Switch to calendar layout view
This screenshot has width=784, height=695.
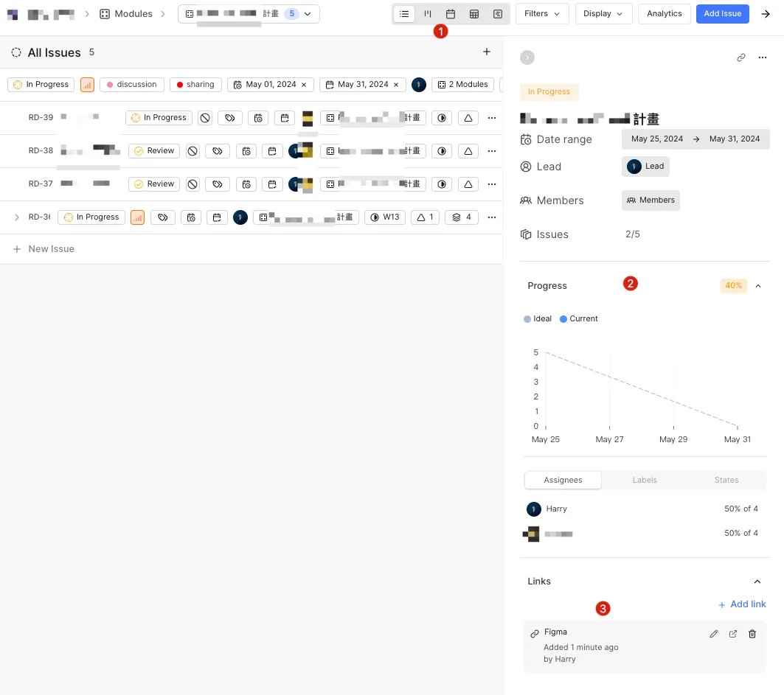tap(451, 14)
